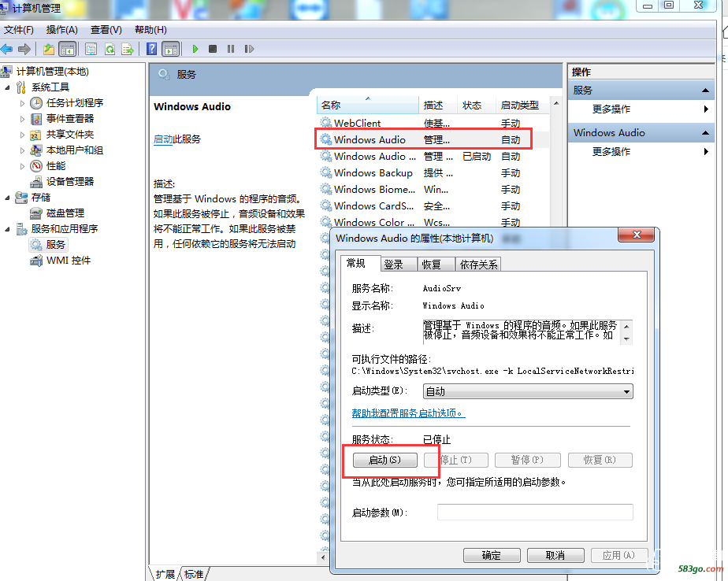The image size is (728, 581).
Task: Click the forward arrow in the toolbar
Action: pyautogui.click(x=24, y=49)
